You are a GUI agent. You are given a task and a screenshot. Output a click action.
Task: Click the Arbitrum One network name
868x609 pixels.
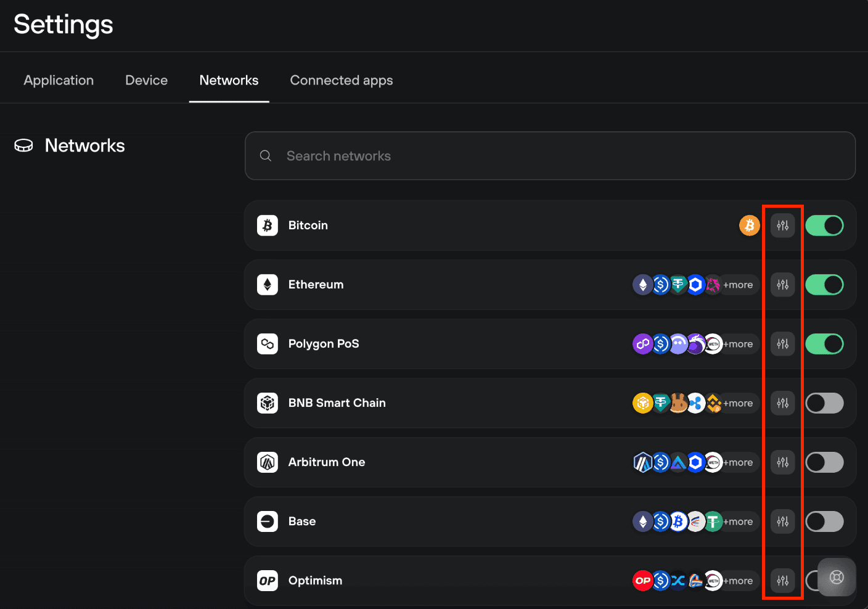[327, 462]
